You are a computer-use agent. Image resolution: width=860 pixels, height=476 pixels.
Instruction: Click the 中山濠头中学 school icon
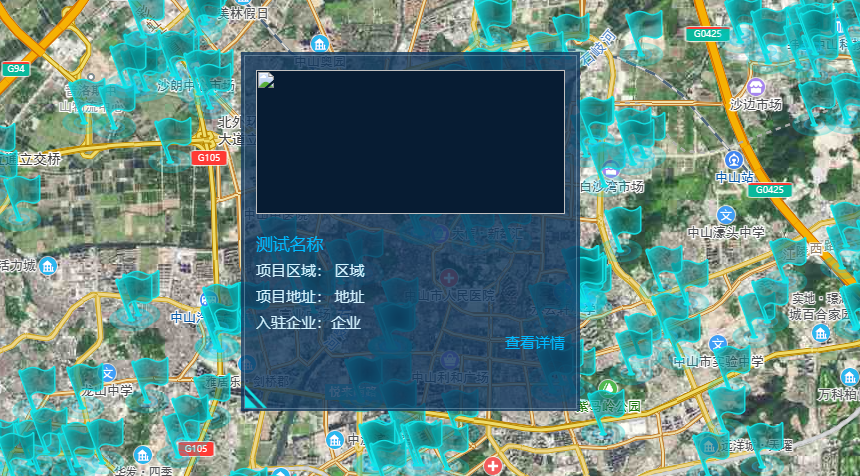coord(726,215)
